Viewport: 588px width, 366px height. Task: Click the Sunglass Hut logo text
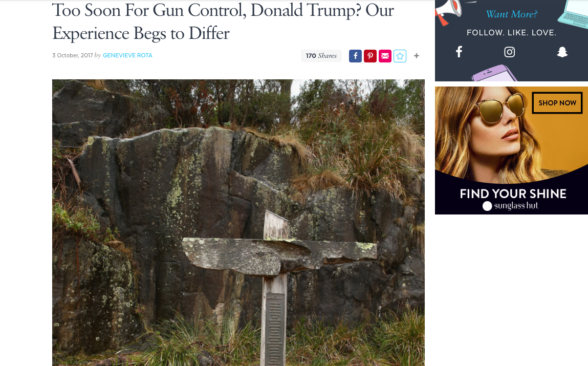(x=510, y=206)
